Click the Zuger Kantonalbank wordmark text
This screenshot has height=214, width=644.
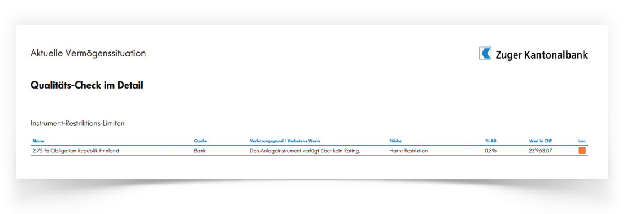(x=541, y=55)
